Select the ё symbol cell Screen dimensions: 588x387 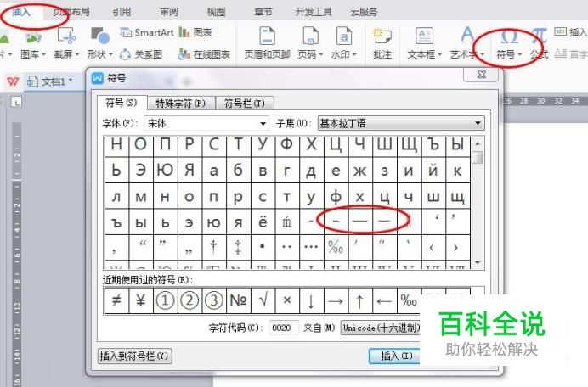tap(263, 222)
